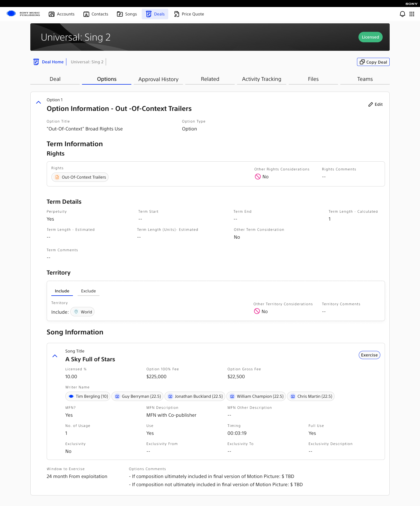The width and height of the screenshot is (420, 506).
Task: Select the Exclude territory tab
Action: [x=88, y=291]
